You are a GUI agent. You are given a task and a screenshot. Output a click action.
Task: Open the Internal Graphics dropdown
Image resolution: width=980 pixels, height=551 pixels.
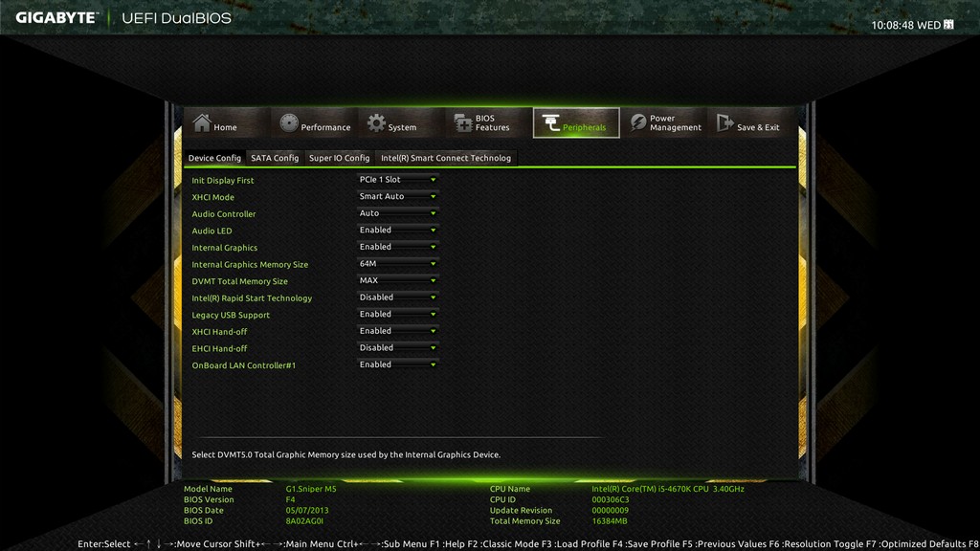click(x=397, y=247)
